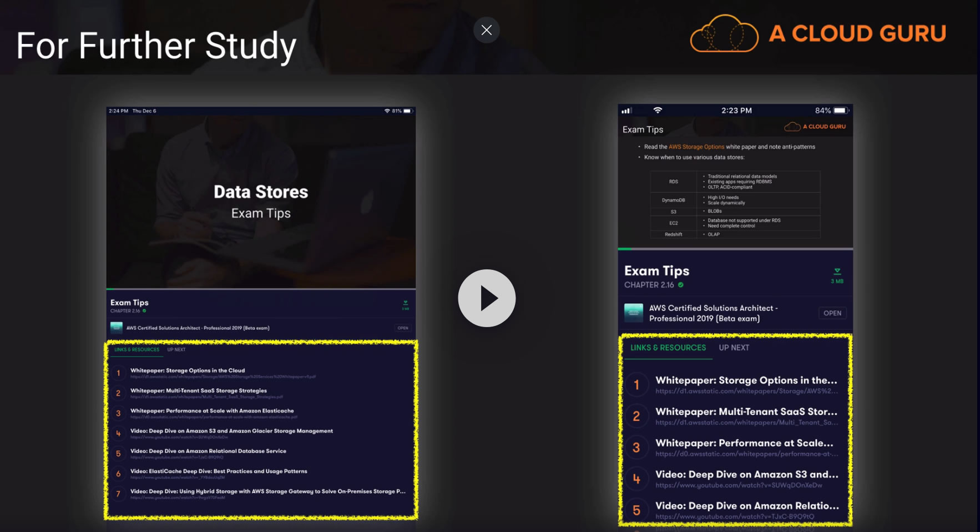Click the tablet's Wi-Fi status icon

pos(387,111)
